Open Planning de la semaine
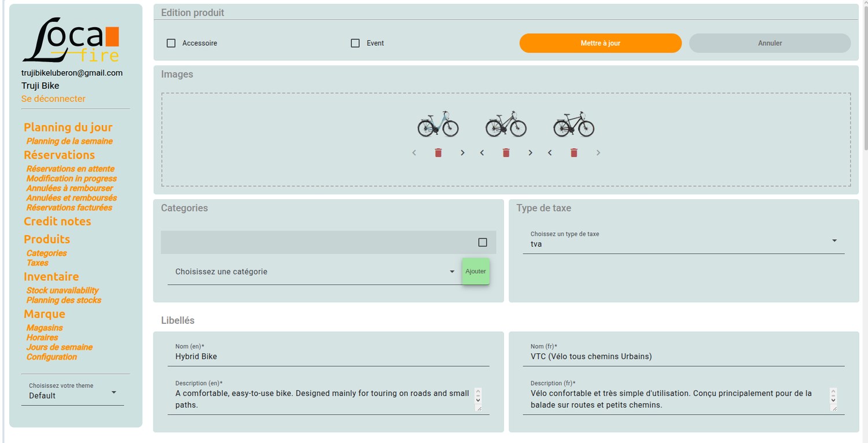The height and width of the screenshot is (443, 868). [x=69, y=141]
